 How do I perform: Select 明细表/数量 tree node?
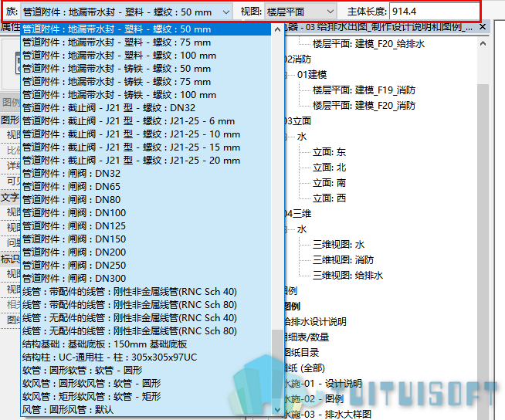(x=307, y=337)
